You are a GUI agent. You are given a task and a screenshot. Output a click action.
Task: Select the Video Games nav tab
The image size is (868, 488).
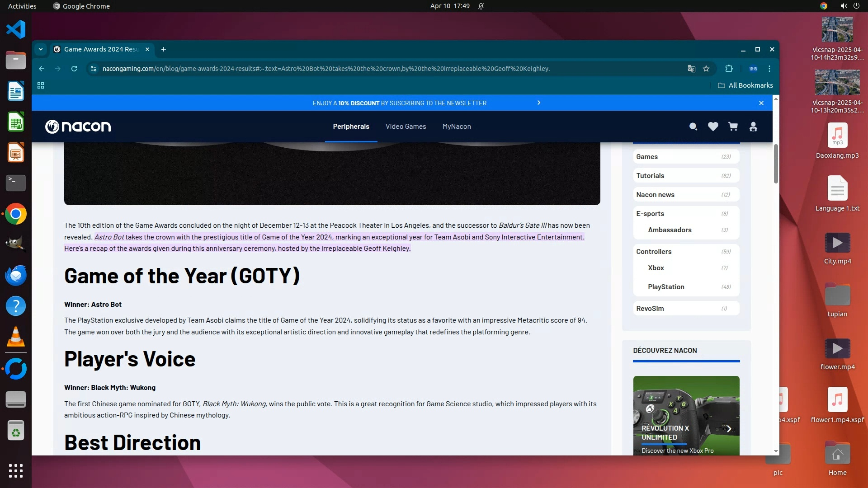click(x=406, y=127)
